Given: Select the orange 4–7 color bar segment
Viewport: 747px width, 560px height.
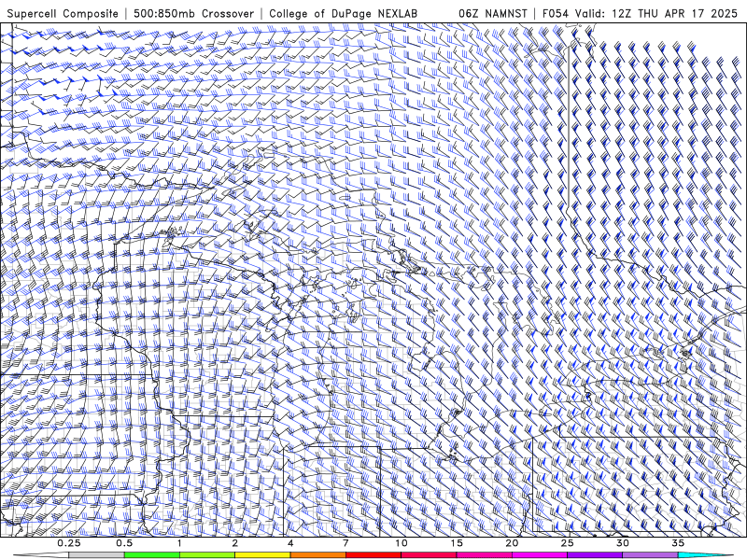Looking at the screenshot, I should coord(317,555).
